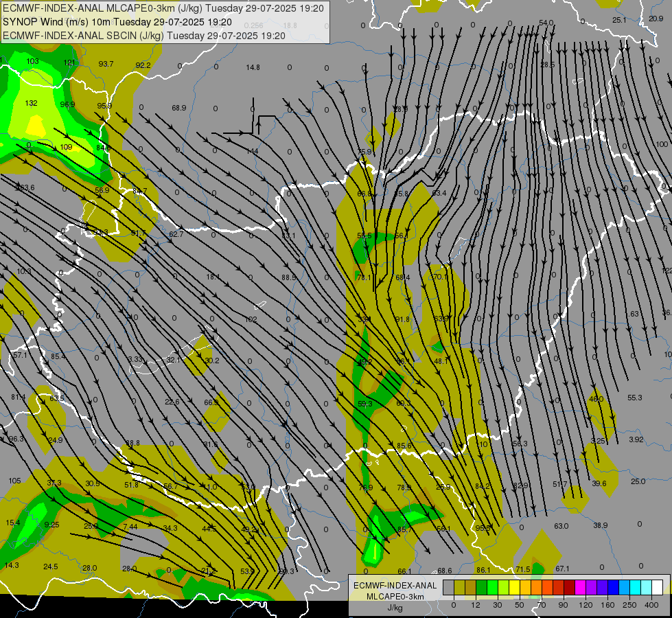Image resolution: width=672 pixels, height=618 pixels.
Task: Click the 14.8 map value
Action: (253, 67)
